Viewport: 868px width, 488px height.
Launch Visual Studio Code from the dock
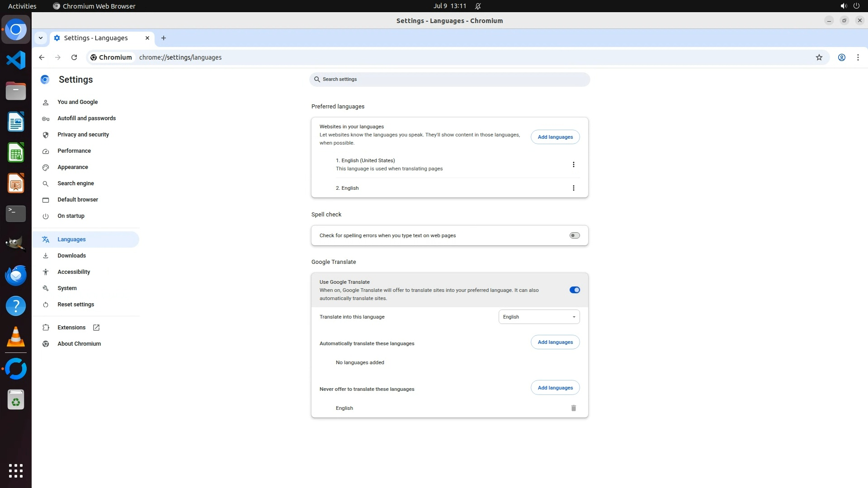click(x=16, y=60)
